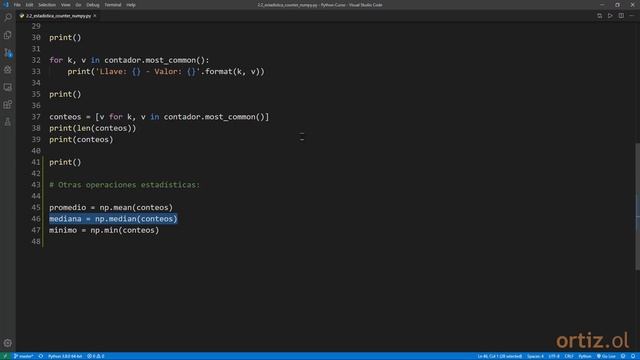Open the Explorer files icon

click(8, 35)
